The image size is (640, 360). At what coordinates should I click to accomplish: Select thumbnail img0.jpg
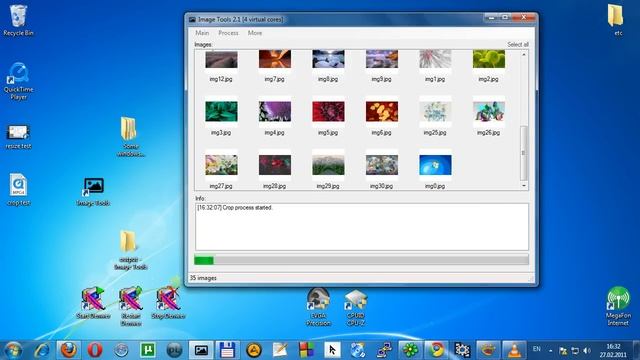click(435, 170)
